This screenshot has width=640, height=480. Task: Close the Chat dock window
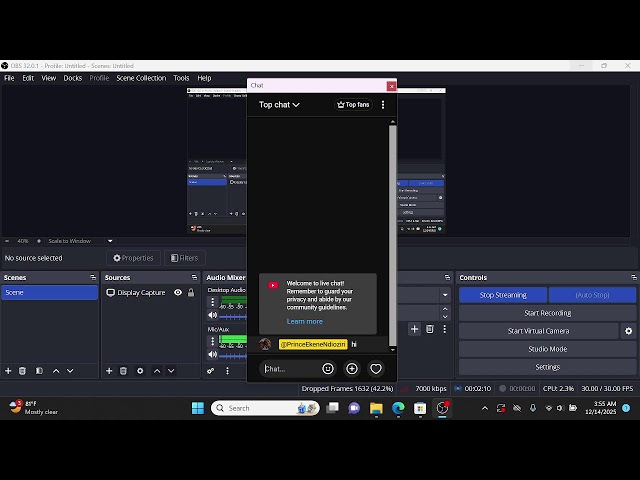pos(391,86)
